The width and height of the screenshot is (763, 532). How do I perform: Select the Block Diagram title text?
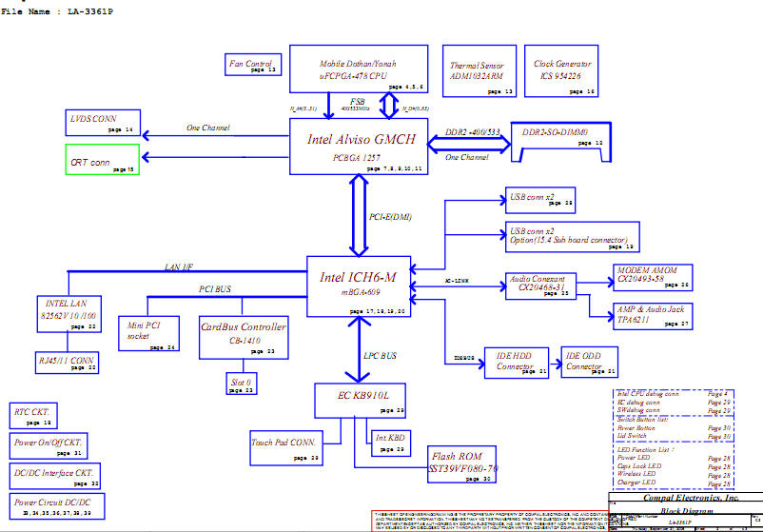click(687, 510)
